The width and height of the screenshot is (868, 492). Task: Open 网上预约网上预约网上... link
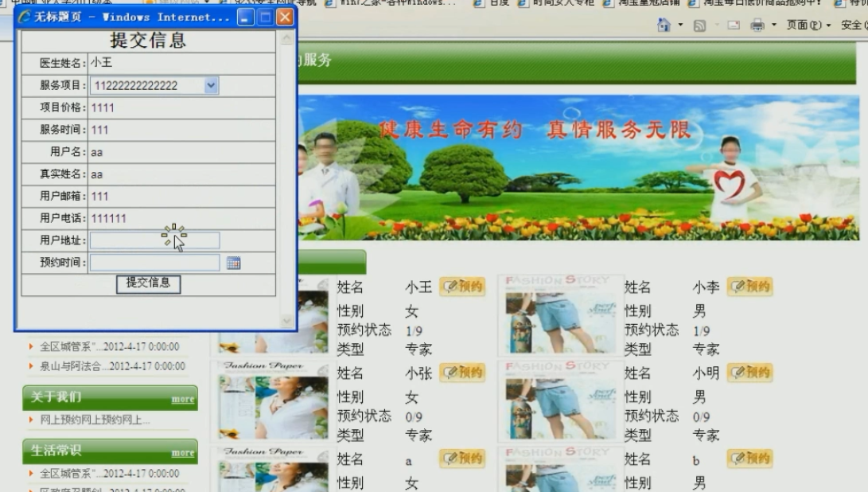95,420
